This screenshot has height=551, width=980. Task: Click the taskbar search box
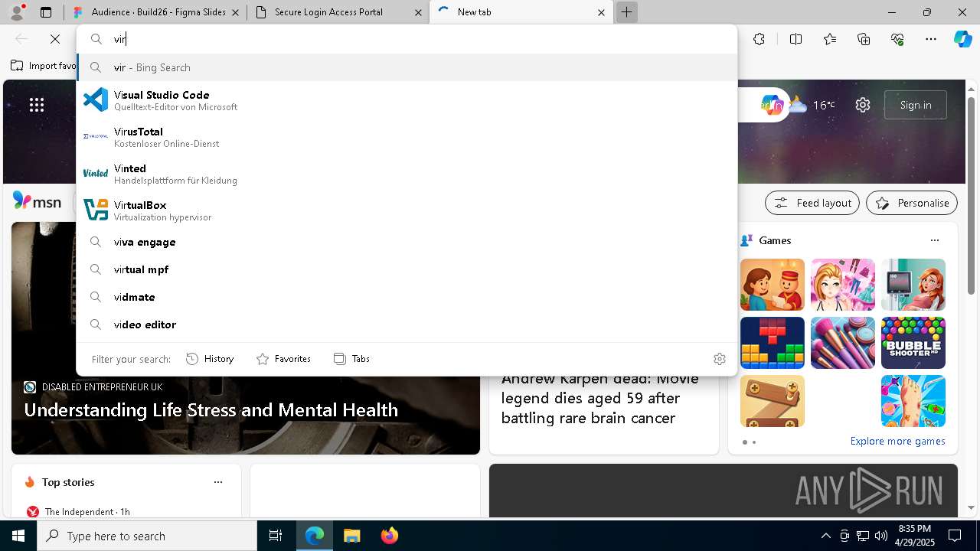[x=147, y=536]
